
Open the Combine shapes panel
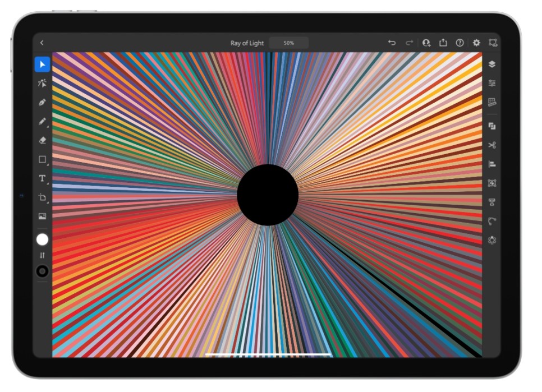(x=492, y=126)
